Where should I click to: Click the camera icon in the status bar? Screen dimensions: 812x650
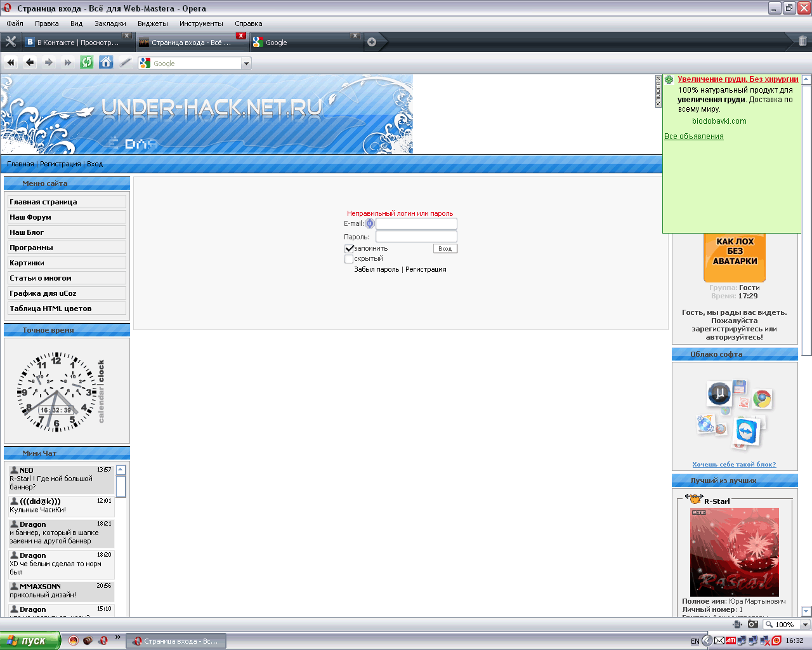[x=753, y=625]
